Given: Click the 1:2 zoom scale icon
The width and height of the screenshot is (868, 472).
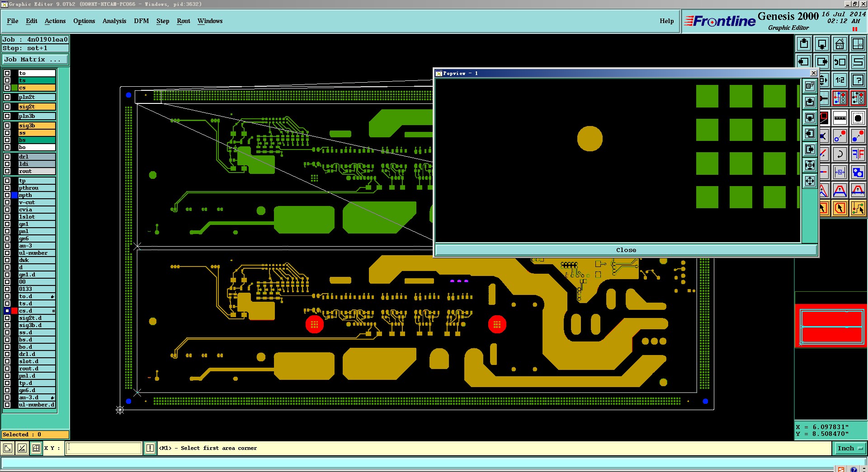Looking at the screenshot, I should (840, 80).
